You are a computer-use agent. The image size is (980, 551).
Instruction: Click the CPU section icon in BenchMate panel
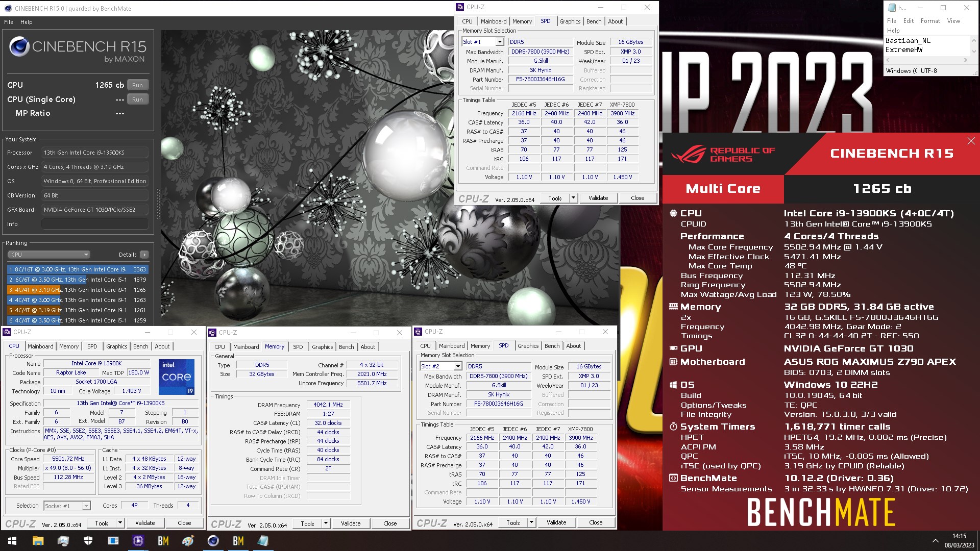coord(673,213)
